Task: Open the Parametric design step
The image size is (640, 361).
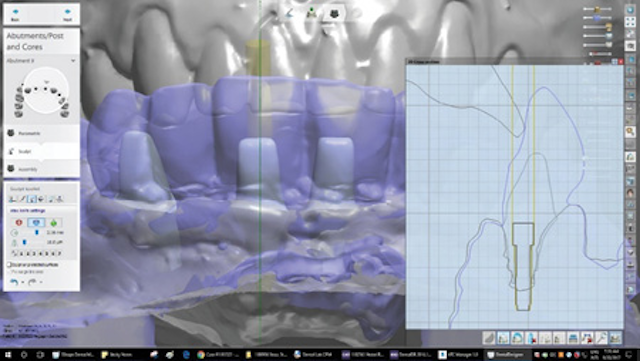Action: click(42, 133)
